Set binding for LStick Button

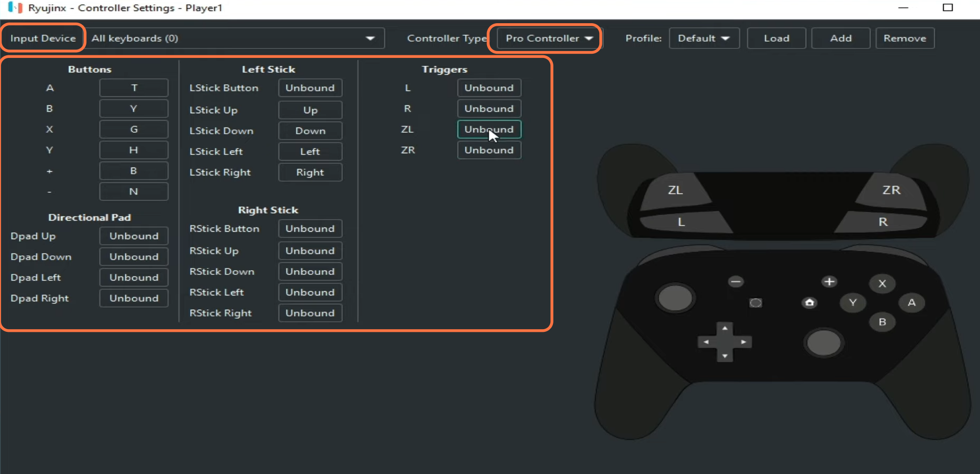310,88
